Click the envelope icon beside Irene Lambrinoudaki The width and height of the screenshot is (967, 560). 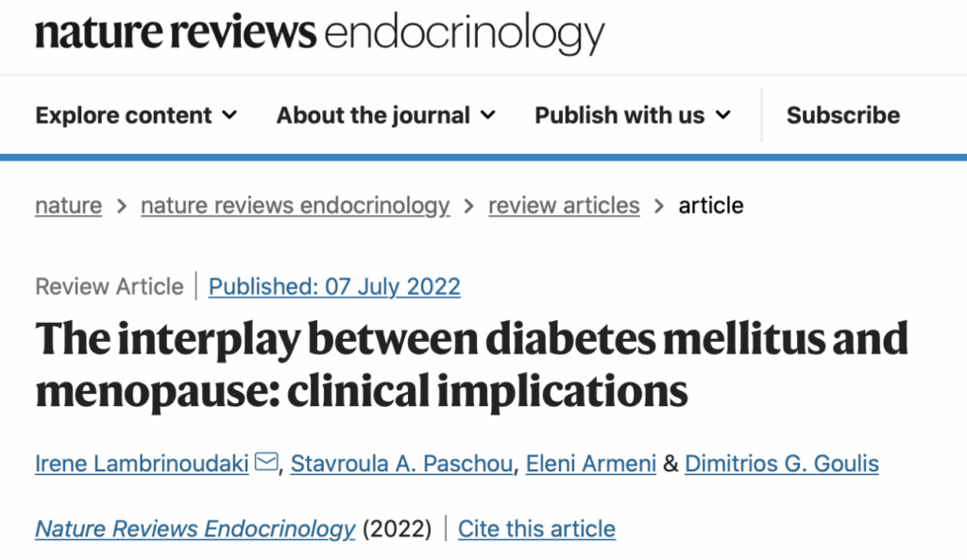(x=266, y=463)
